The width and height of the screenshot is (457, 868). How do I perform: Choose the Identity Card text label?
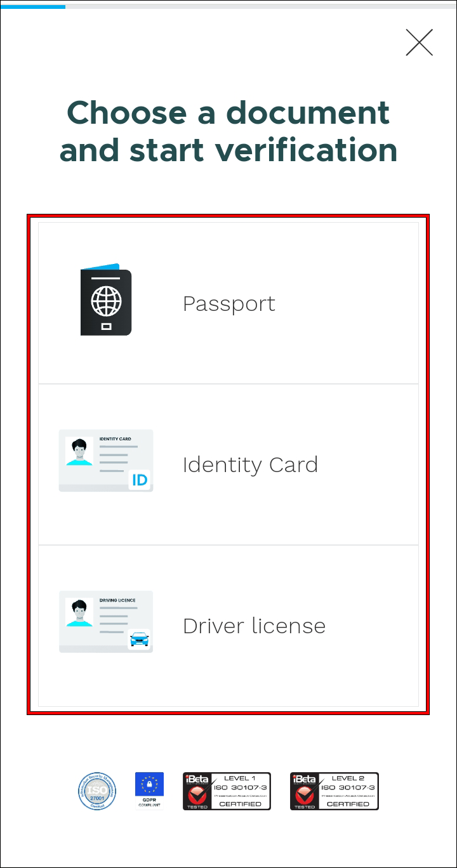[x=250, y=464]
